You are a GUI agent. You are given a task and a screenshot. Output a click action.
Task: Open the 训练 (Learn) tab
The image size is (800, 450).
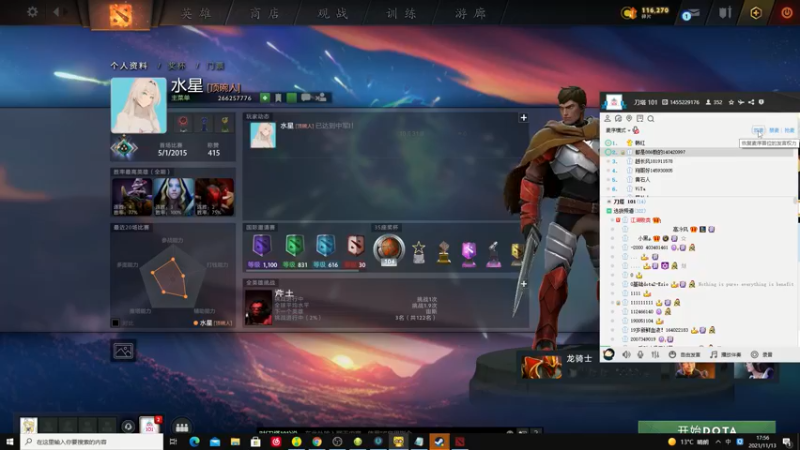[401, 13]
